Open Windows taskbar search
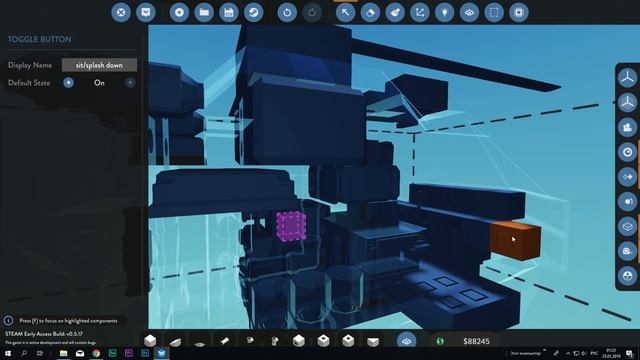640x360 pixels. point(24,353)
